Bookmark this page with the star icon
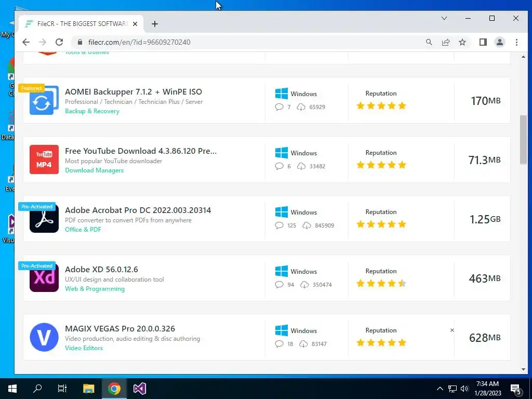 click(462, 42)
